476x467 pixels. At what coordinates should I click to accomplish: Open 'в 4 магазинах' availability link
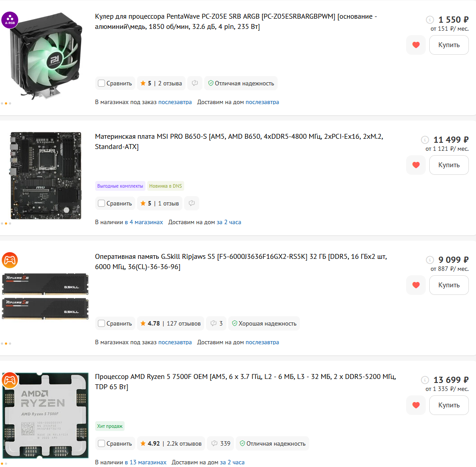[144, 222]
